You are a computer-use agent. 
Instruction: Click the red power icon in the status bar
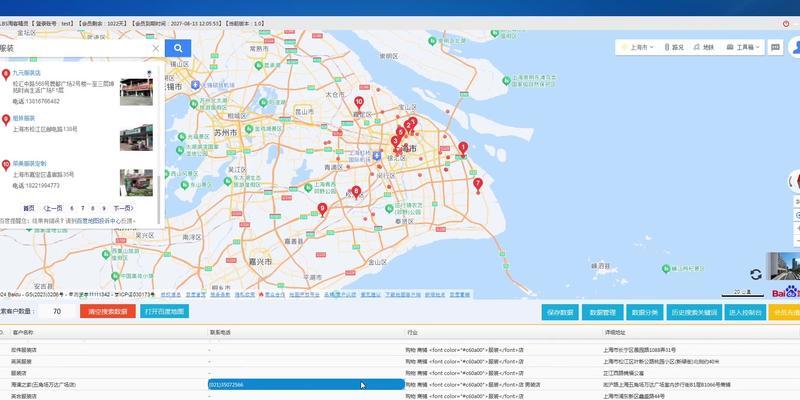click(786, 23)
